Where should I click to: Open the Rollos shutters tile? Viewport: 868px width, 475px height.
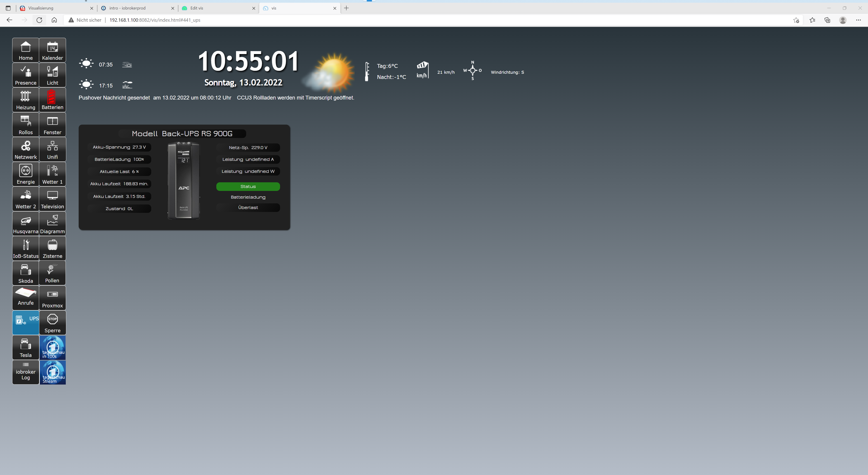[26, 124]
